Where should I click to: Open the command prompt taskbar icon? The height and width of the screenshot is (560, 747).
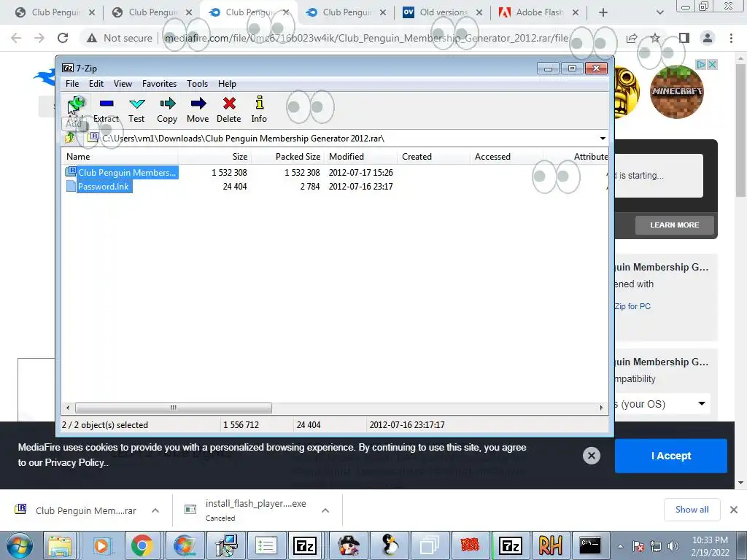590,545
